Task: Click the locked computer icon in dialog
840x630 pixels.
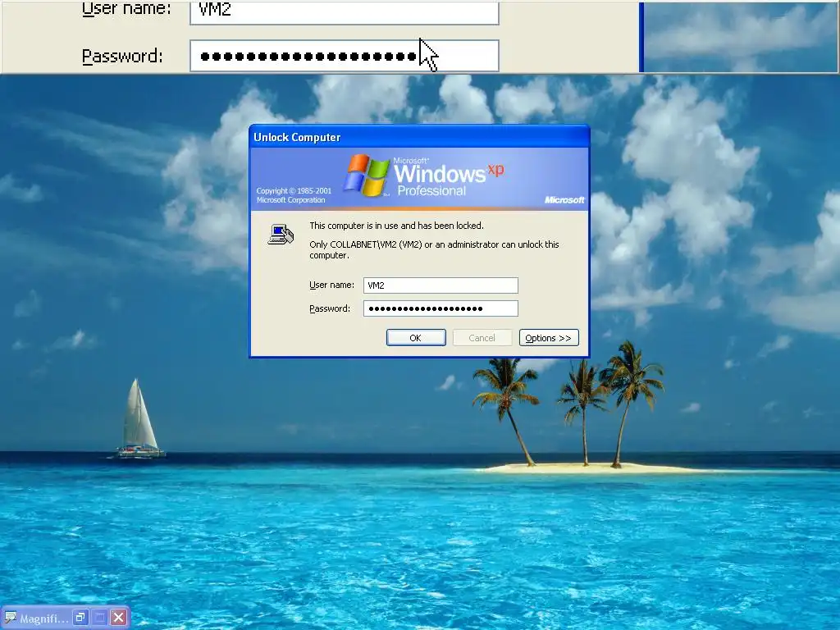Action: pyautogui.click(x=281, y=234)
